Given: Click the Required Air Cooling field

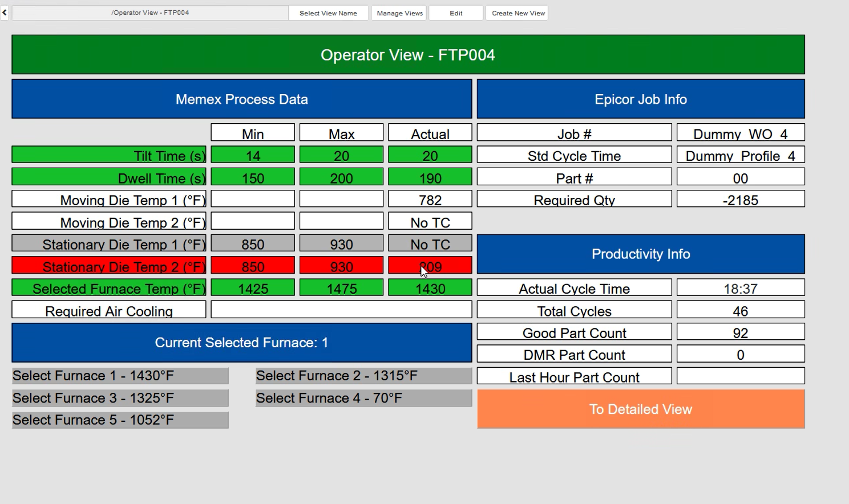Looking at the screenshot, I should [x=108, y=311].
